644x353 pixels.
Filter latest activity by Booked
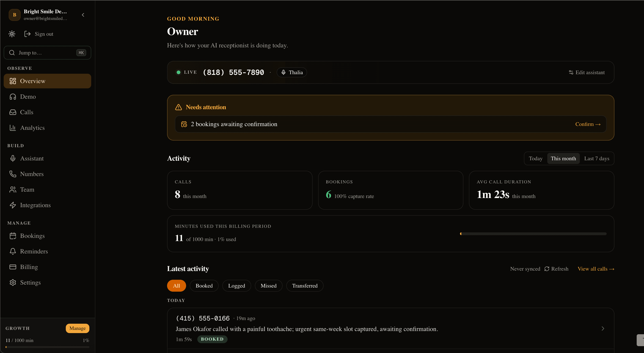pos(204,286)
